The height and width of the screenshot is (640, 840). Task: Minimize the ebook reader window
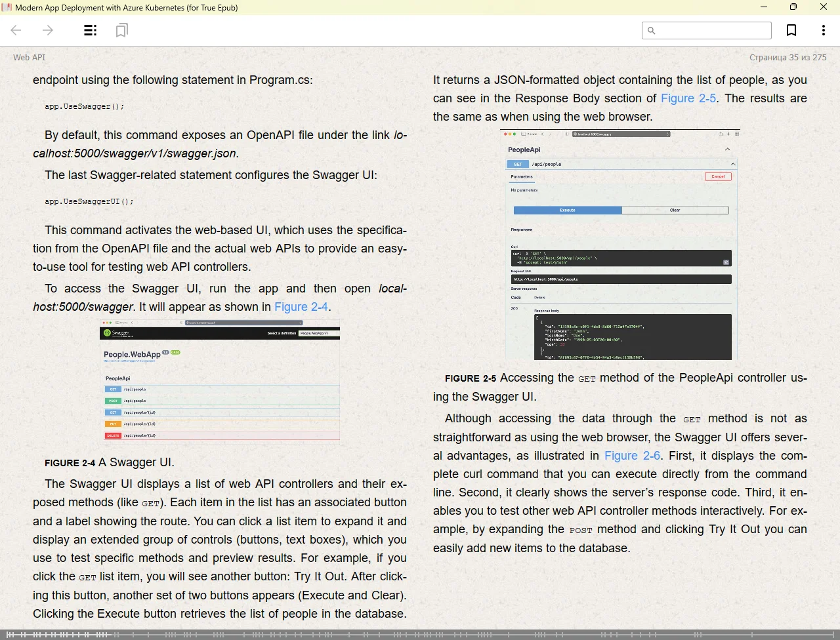764,7
